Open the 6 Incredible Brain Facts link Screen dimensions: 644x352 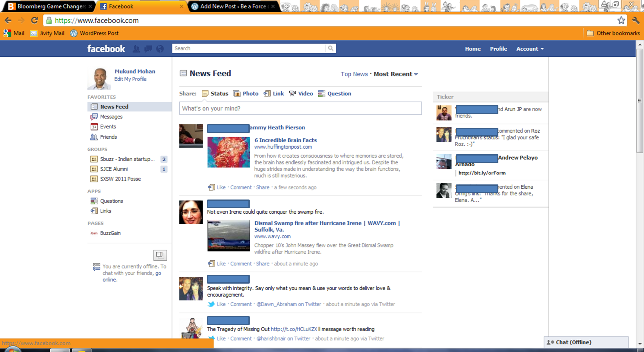(x=285, y=140)
